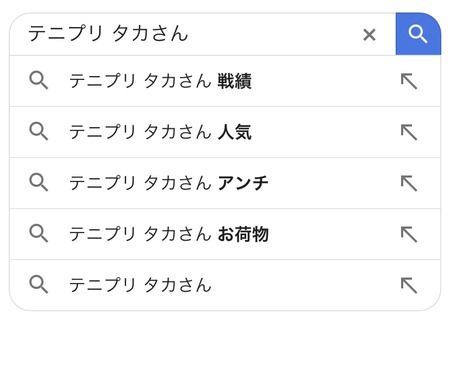Fill query using arrow beside お荷物 suggestion
Viewport: 450px width, 365px height.
(409, 234)
